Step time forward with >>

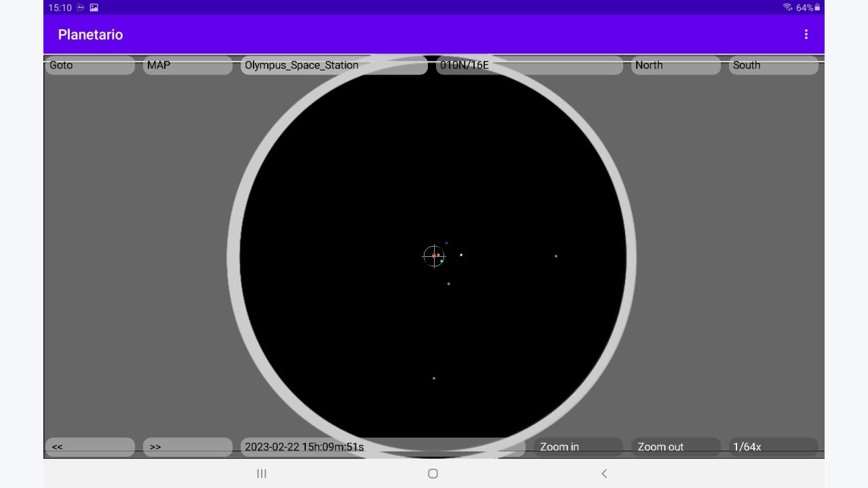pos(188,447)
